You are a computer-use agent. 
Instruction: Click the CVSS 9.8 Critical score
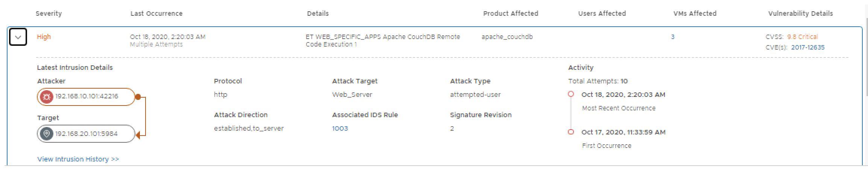[802, 37]
